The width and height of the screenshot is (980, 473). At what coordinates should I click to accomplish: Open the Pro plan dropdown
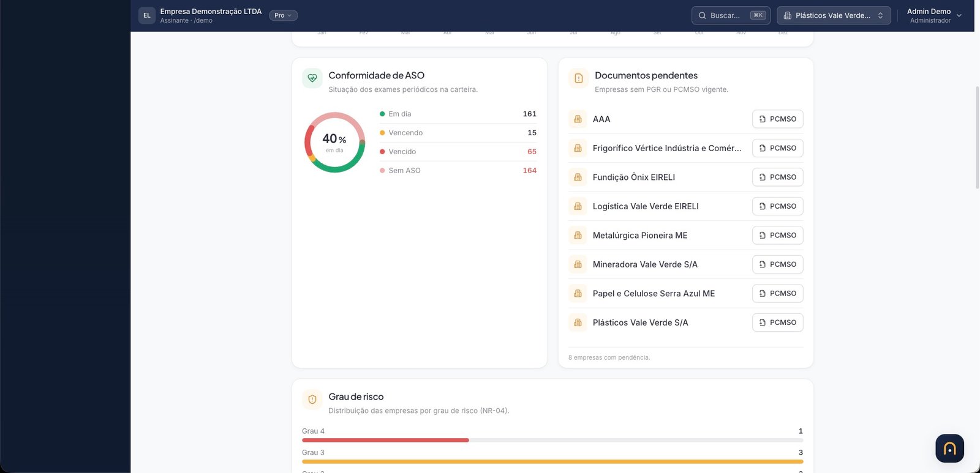pyautogui.click(x=283, y=15)
